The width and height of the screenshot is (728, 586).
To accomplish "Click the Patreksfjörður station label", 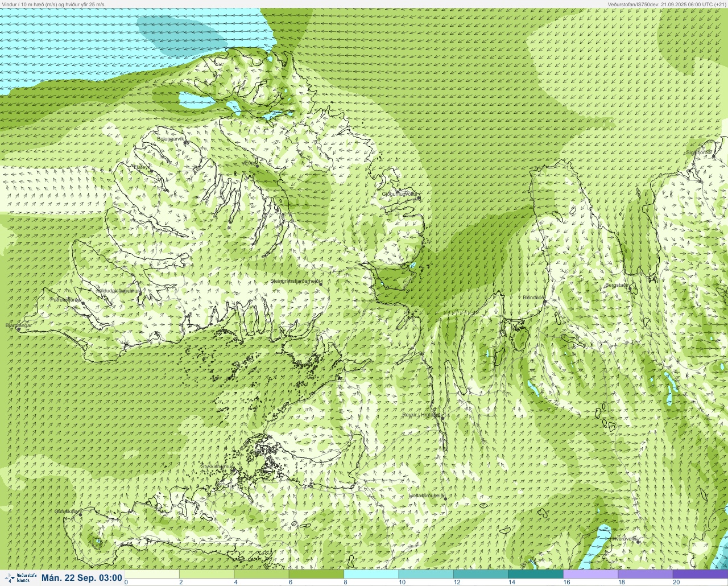I will (x=66, y=299).
